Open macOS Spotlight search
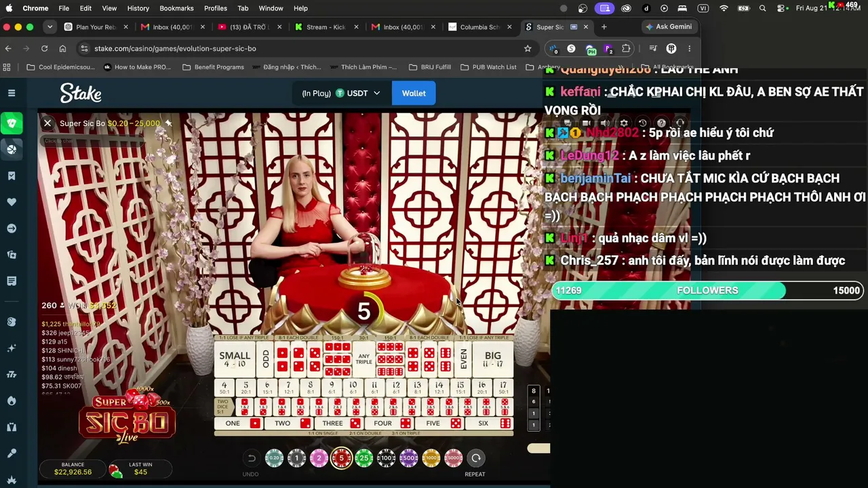The height and width of the screenshot is (488, 868). [x=763, y=8]
